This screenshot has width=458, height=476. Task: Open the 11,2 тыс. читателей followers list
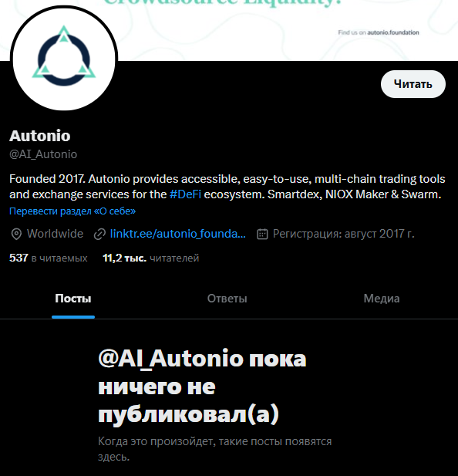click(151, 258)
